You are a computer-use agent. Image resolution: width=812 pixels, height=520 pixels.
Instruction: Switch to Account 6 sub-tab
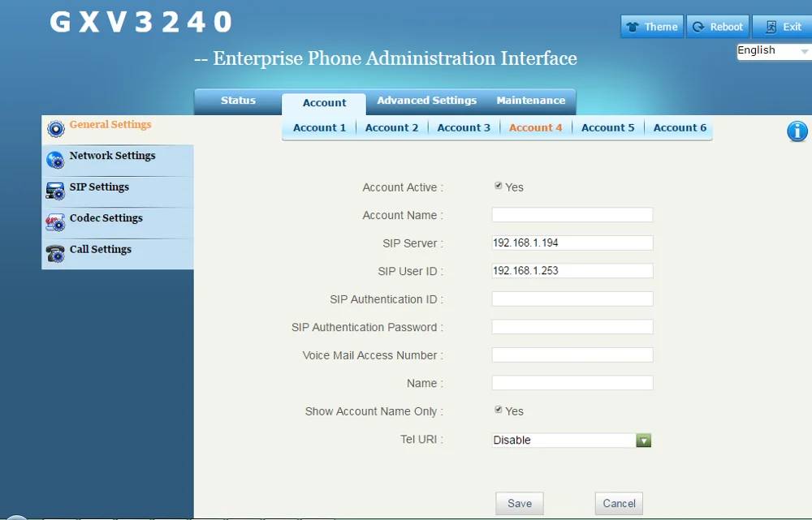pos(680,128)
